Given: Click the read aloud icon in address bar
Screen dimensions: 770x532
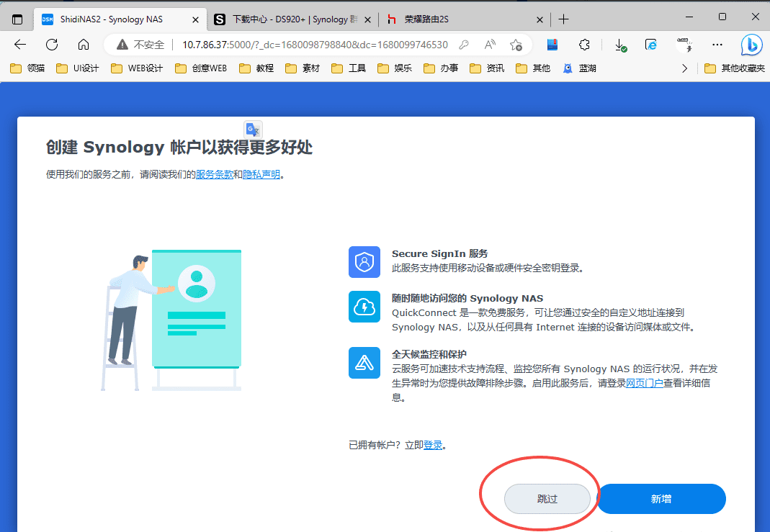Looking at the screenshot, I should click(490, 45).
